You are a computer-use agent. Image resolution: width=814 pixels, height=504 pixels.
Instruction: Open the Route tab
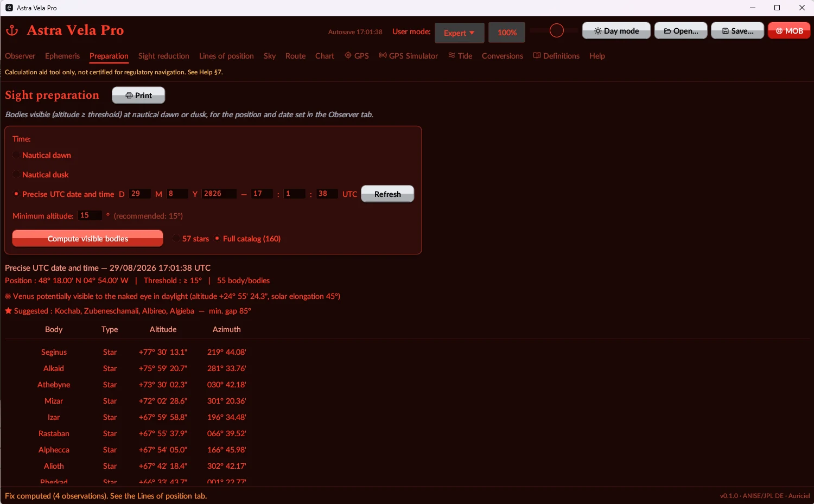click(296, 56)
